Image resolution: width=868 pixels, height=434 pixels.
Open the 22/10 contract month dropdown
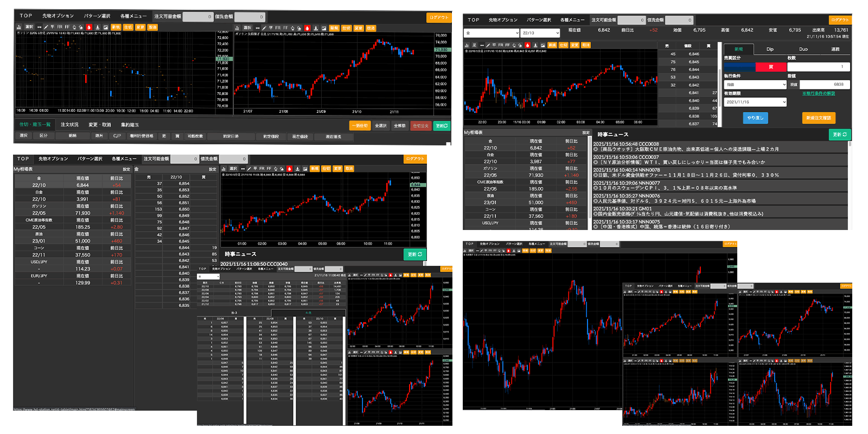539,33
